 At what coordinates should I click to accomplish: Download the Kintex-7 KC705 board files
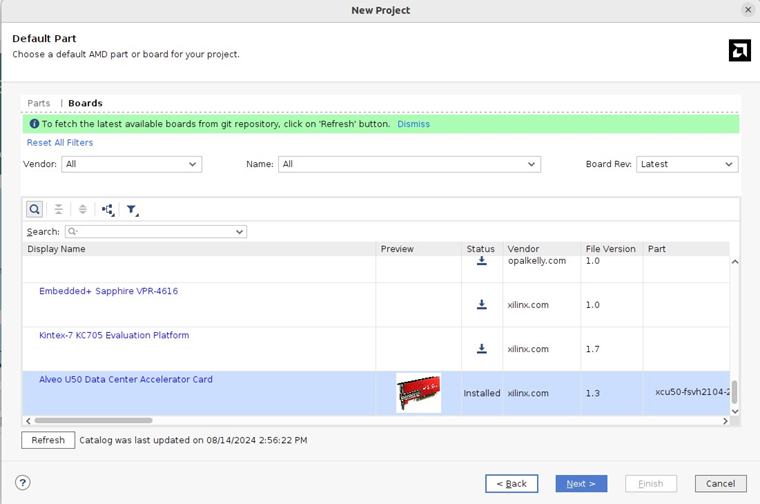point(481,348)
